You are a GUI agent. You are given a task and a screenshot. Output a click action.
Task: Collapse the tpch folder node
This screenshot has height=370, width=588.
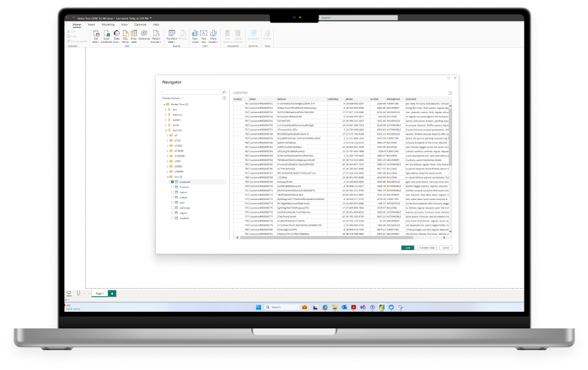point(165,130)
